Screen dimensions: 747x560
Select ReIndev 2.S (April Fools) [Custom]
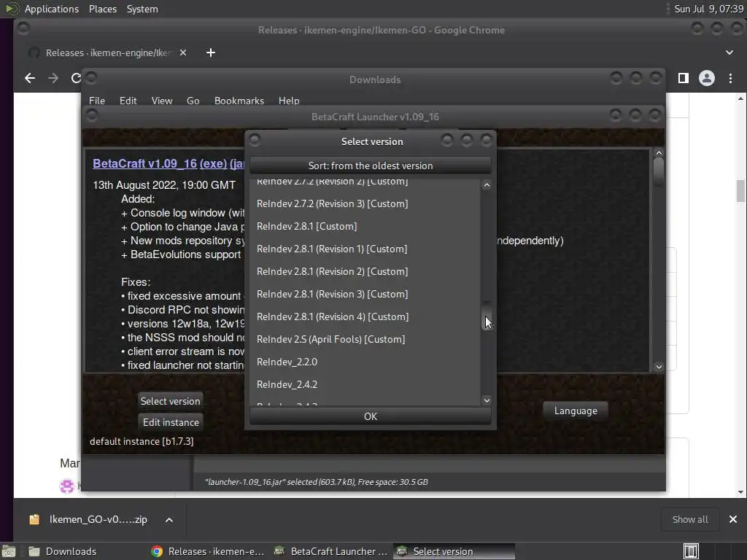pyautogui.click(x=365, y=340)
